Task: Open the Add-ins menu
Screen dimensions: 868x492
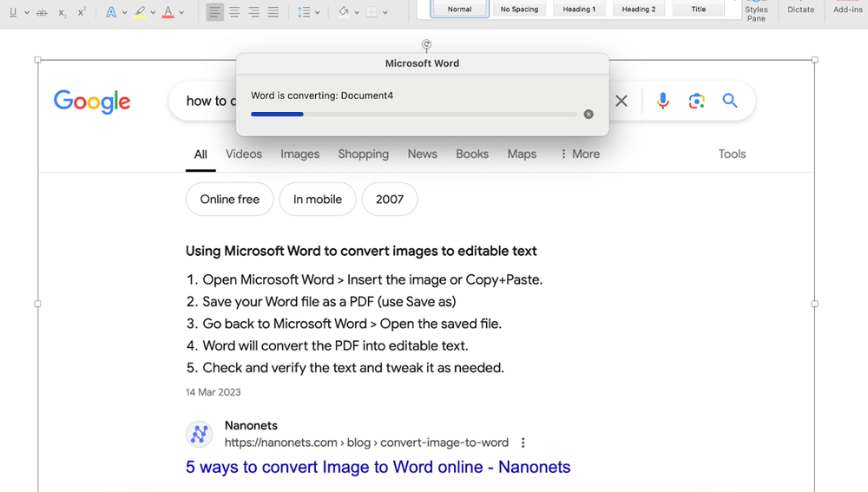Action: 847,10
